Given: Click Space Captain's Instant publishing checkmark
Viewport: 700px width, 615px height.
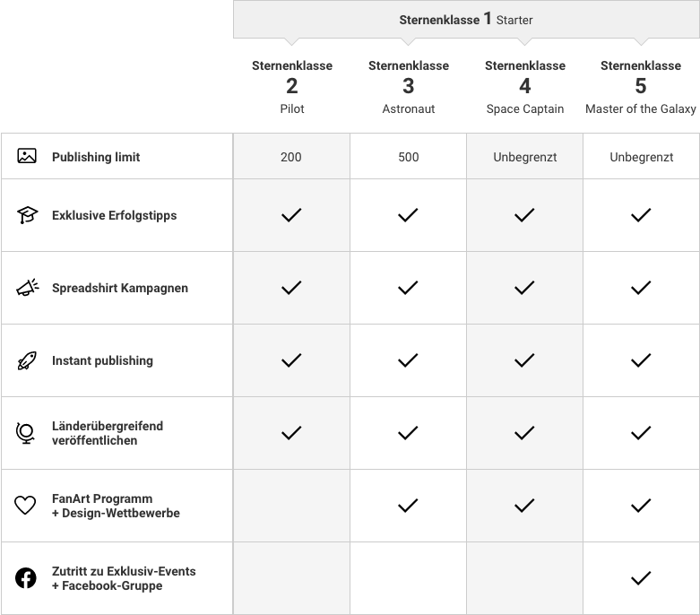Looking at the screenshot, I should [524, 360].
